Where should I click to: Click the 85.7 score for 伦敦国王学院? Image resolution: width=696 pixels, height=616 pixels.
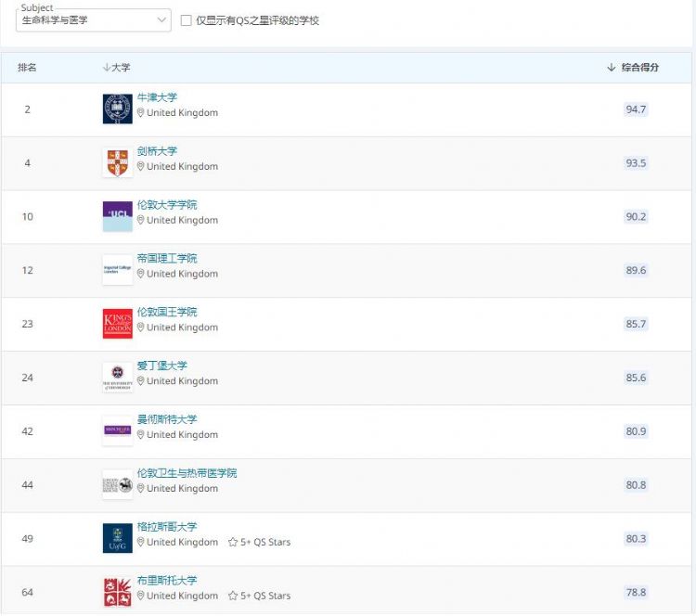pyautogui.click(x=636, y=324)
